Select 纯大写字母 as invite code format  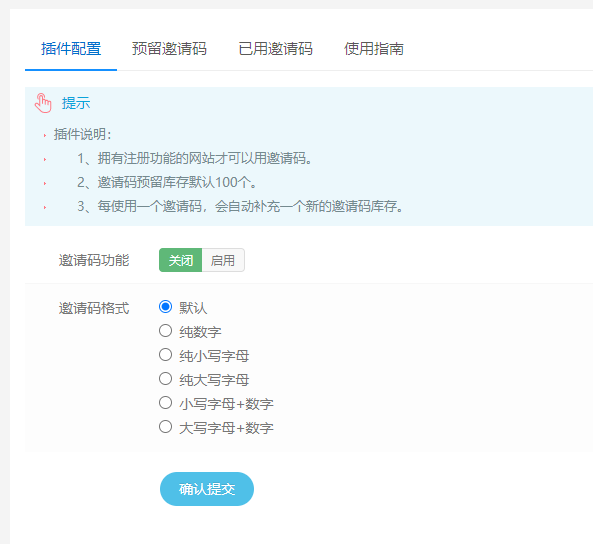(165, 379)
